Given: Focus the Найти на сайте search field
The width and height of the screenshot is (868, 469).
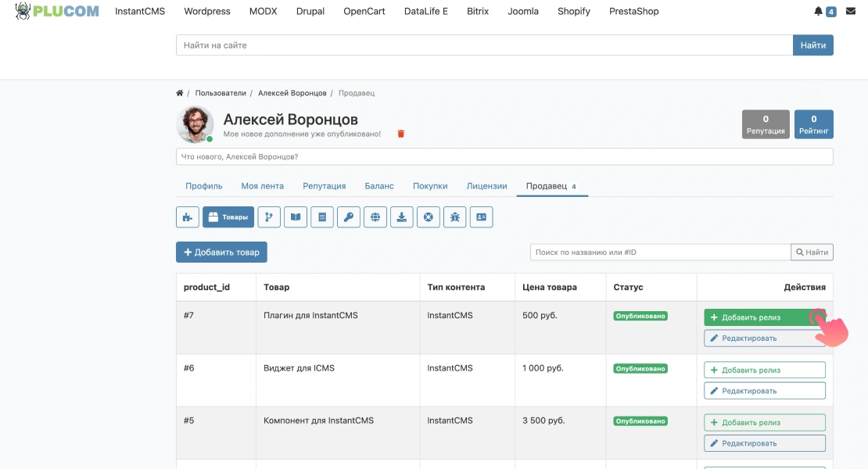Looking at the screenshot, I should coord(484,45).
